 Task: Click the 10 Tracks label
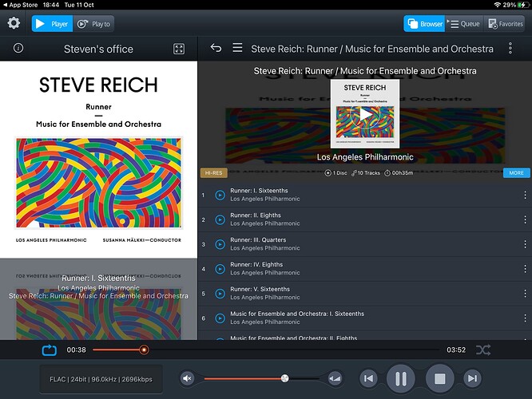point(366,173)
